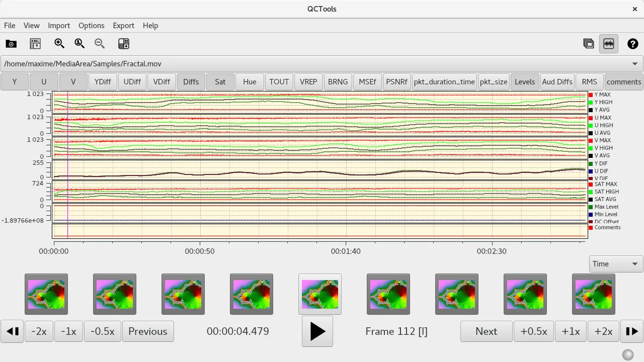
Task: Click the red Y MAX legend swatch
Action: coord(591,95)
